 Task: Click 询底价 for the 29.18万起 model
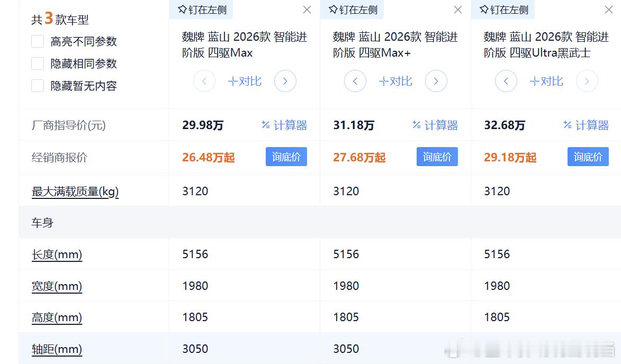588,157
